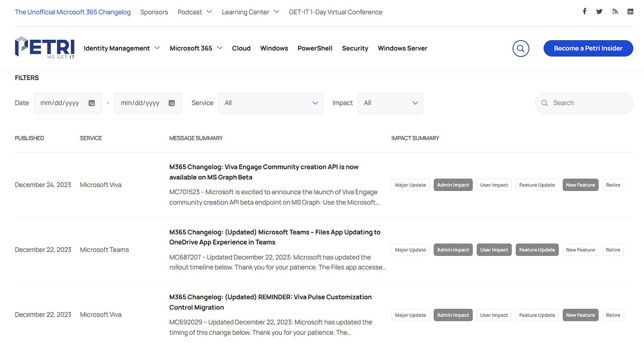Toggle Retire tag for Viva Engage row
The height and width of the screenshot is (343, 644).
tap(613, 185)
